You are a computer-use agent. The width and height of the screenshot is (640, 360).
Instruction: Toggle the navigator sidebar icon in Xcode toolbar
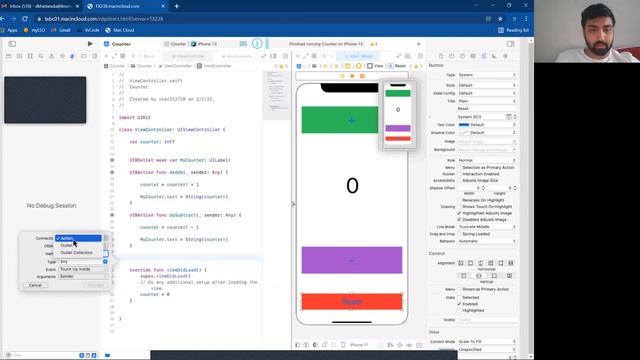[12, 44]
